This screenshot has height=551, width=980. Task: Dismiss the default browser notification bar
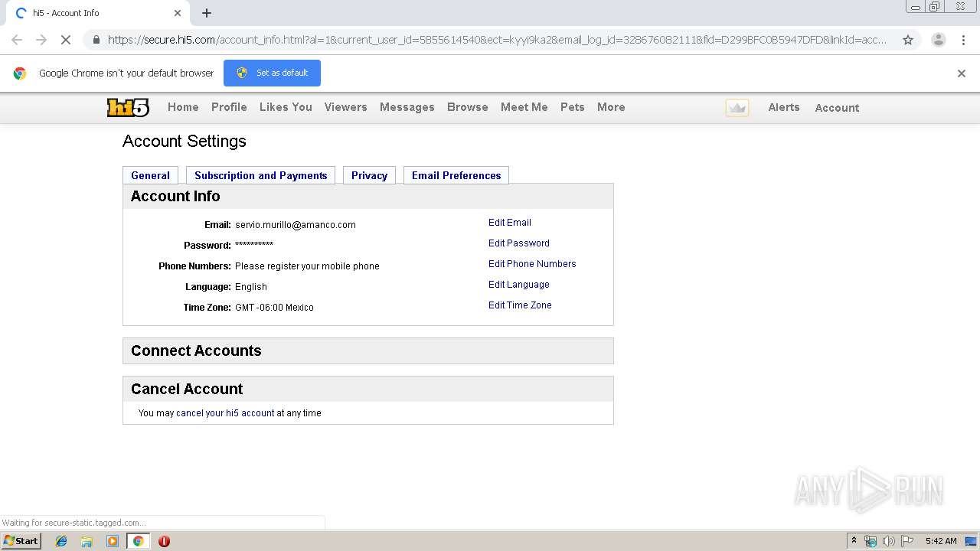(962, 73)
